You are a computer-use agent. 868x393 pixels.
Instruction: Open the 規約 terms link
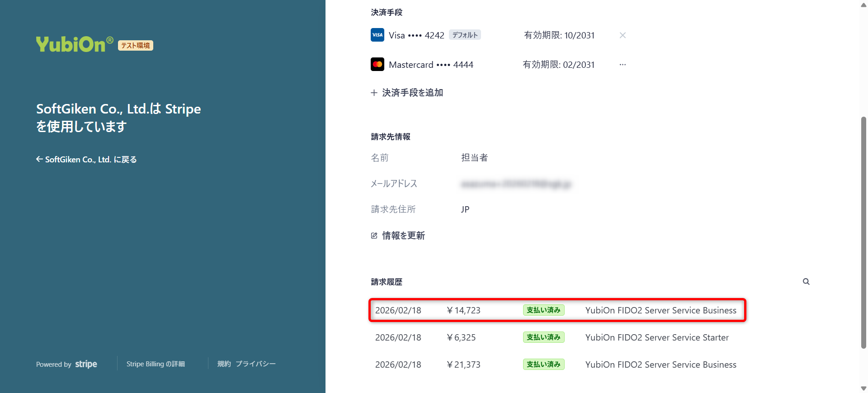(224, 364)
